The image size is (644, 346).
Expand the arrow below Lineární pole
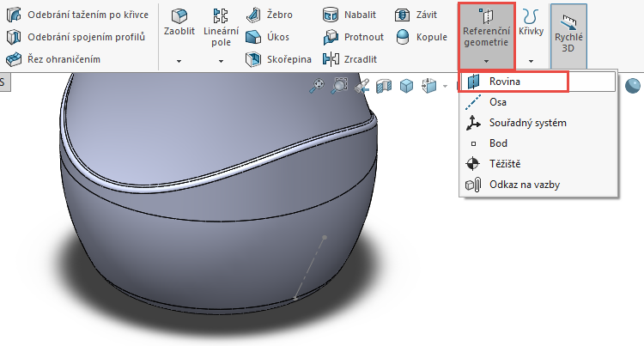221,61
